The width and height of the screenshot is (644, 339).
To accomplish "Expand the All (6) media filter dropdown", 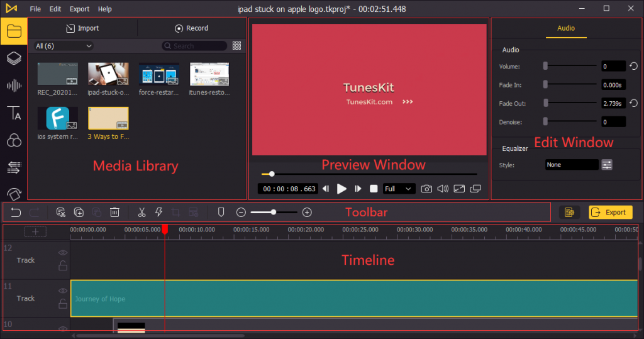I will point(64,46).
